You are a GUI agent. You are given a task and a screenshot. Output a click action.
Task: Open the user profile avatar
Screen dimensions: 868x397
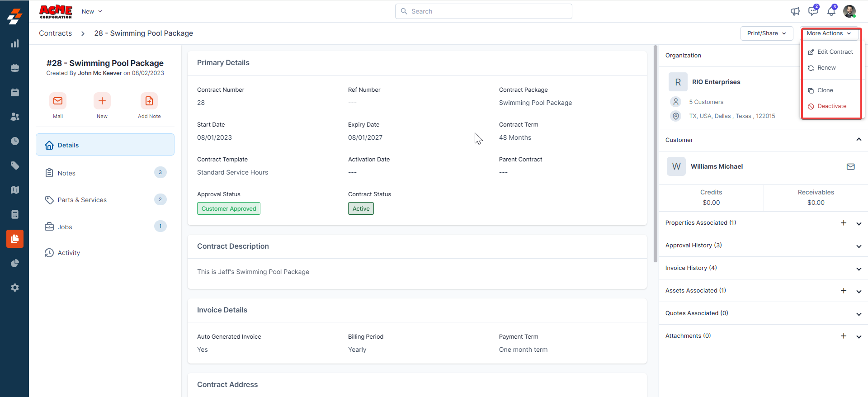pyautogui.click(x=849, y=11)
